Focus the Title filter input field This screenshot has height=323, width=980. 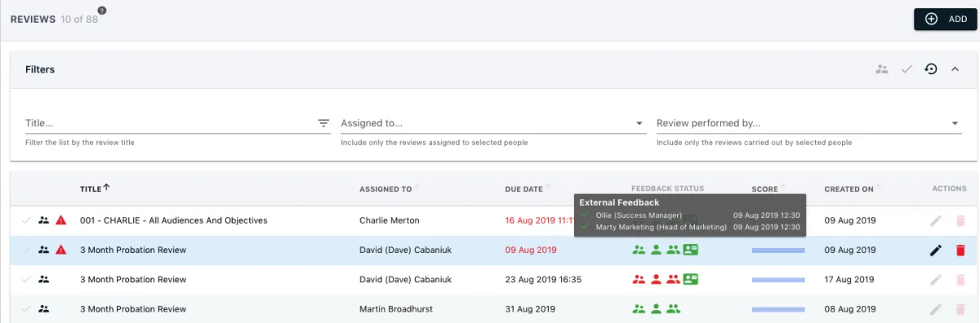[170, 123]
